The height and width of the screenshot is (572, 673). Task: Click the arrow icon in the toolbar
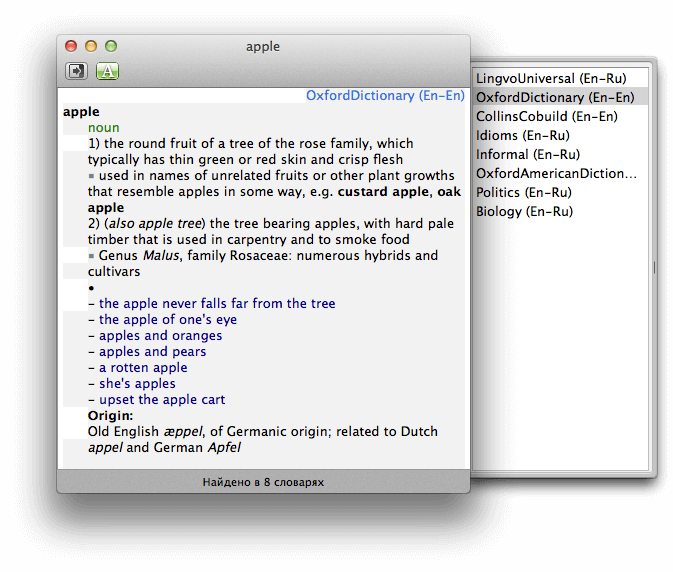[x=76, y=71]
